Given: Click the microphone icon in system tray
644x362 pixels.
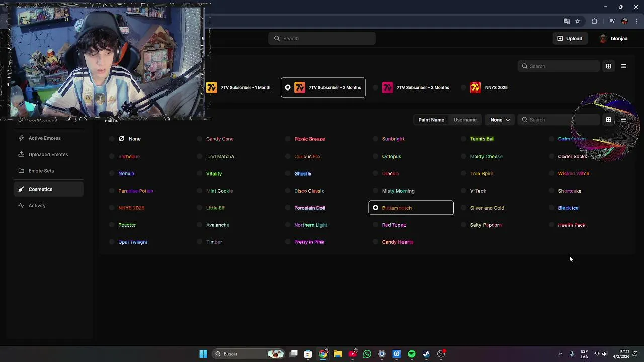Looking at the screenshot, I should [x=571, y=354].
